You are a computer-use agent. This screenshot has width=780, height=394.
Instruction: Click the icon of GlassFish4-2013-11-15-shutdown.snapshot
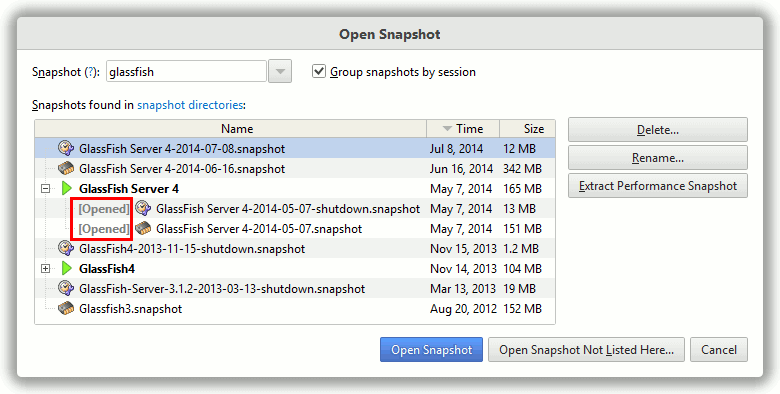coord(66,248)
